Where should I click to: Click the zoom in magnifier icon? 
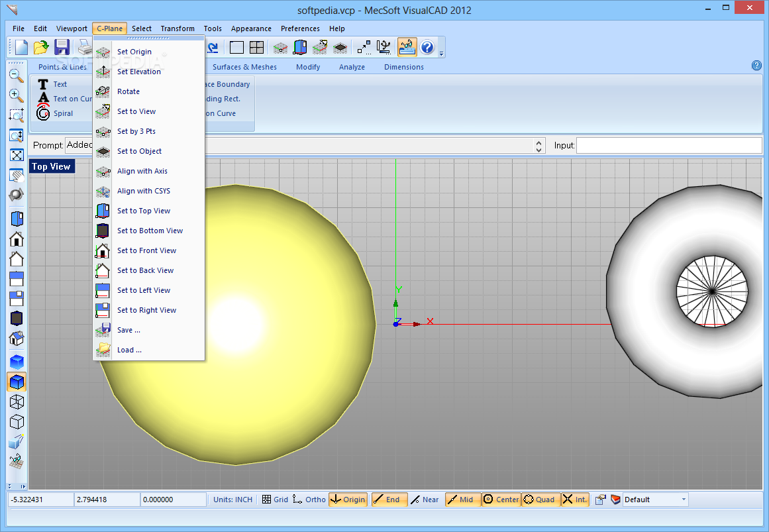[x=16, y=95]
